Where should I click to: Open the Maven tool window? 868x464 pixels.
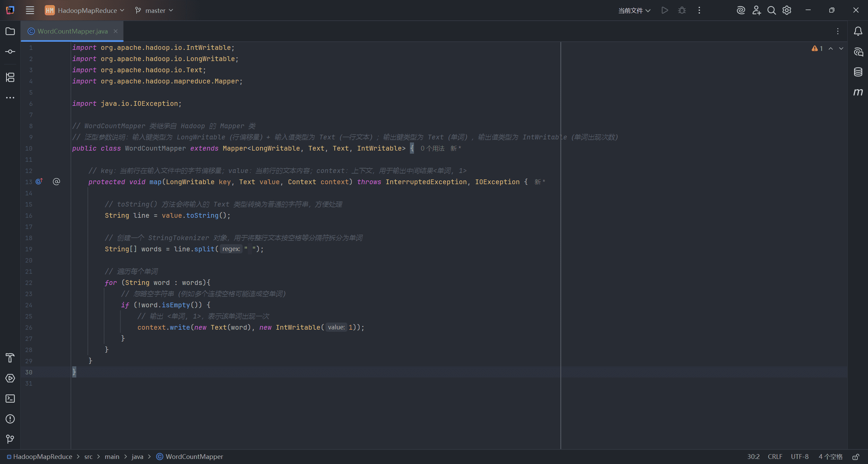[858, 92]
